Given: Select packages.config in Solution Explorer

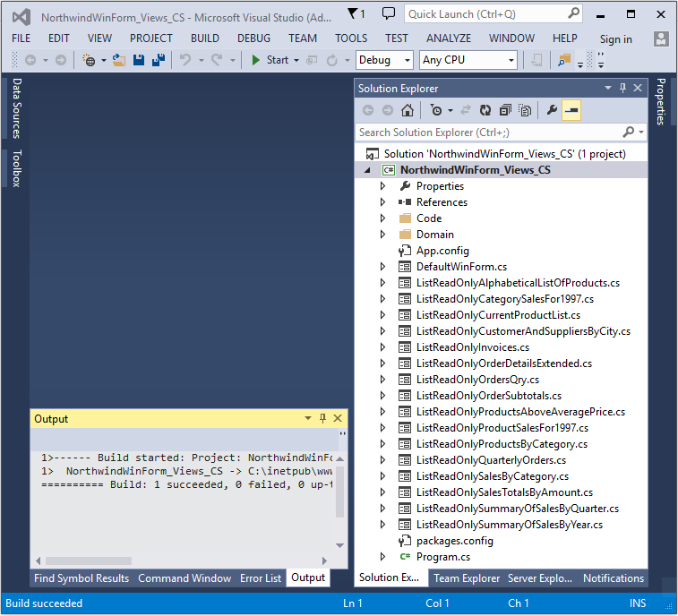Looking at the screenshot, I should click(x=454, y=541).
